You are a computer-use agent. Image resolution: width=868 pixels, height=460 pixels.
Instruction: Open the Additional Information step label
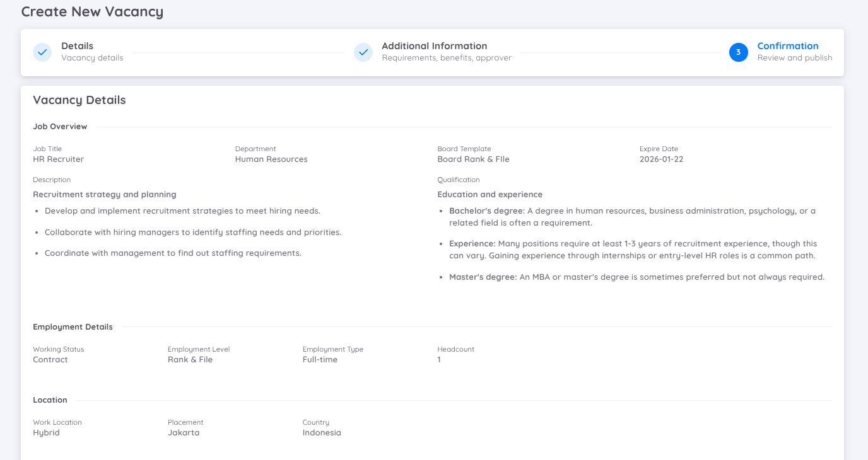click(x=434, y=46)
